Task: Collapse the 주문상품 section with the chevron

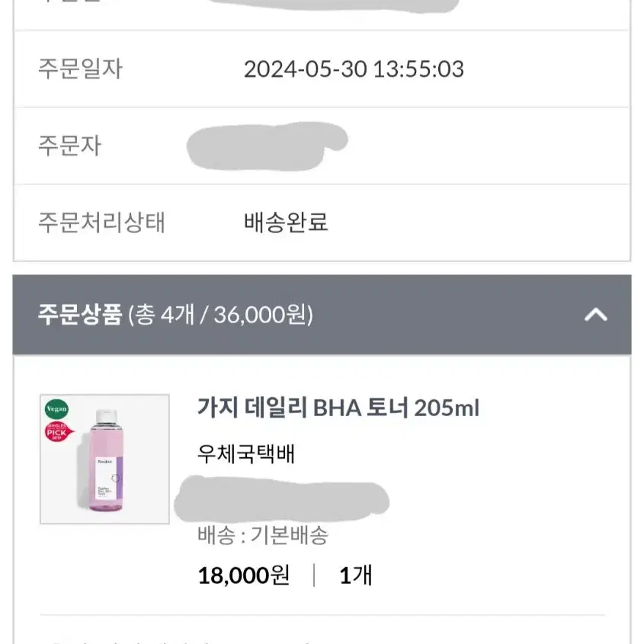Action: (595, 315)
